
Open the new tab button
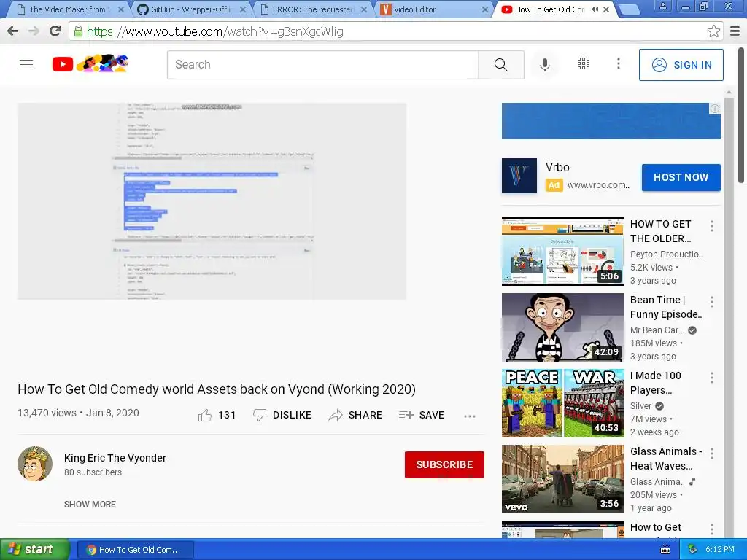[x=629, y=9]
